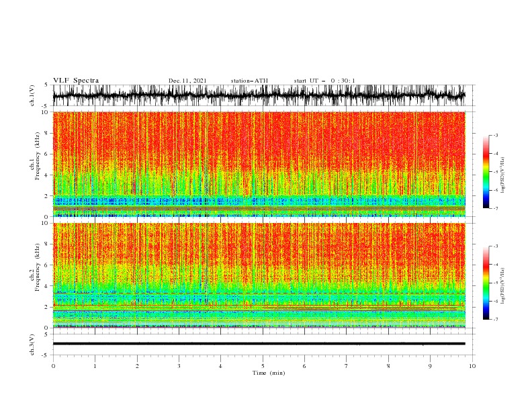Click the 'start UT = 0 :30: 1' text
Viewport: 532px width, 411px height.
(324, 81)
